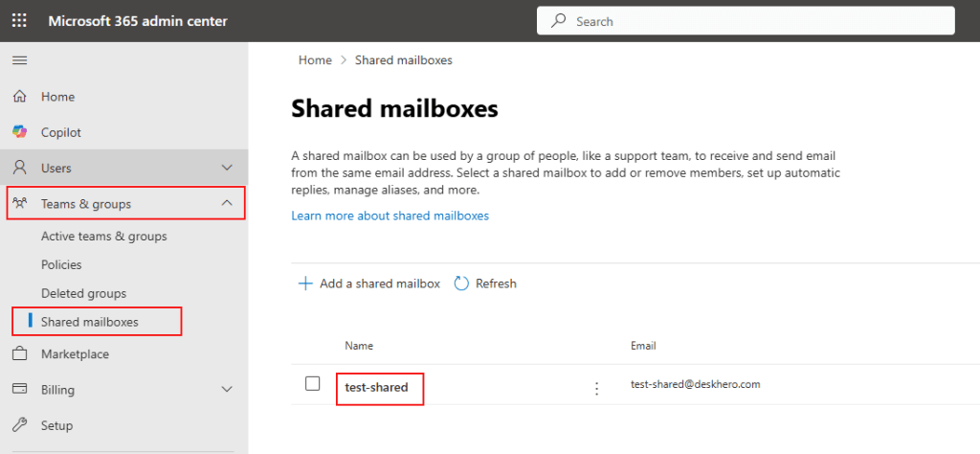Screen dimensions: 980x454
Task: Open Active teams & groups page
Action: pos(103,236)
